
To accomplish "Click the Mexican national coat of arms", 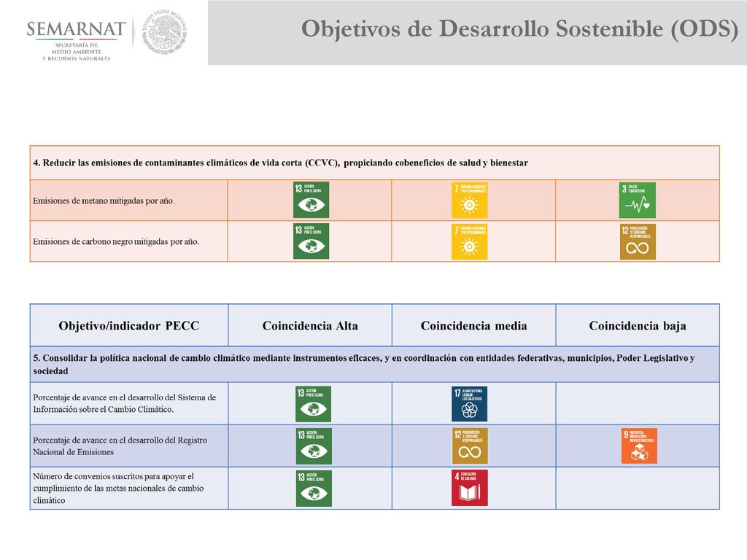I will pos(164,31).
